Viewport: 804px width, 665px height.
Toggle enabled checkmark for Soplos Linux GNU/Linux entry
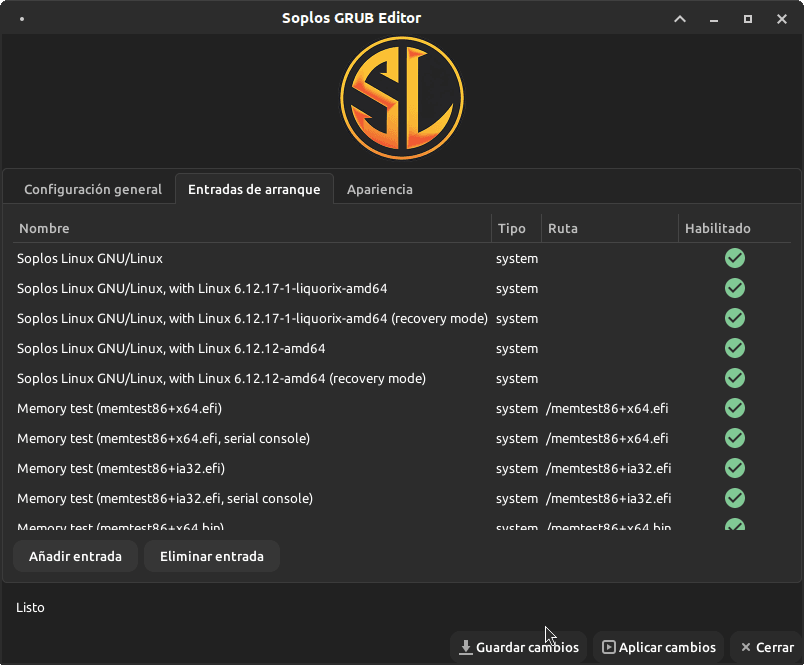coord(735,258)
